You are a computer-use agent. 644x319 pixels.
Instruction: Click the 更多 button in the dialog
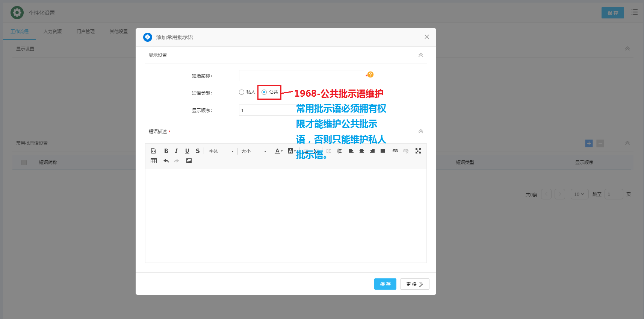click(x=414, y=284)
